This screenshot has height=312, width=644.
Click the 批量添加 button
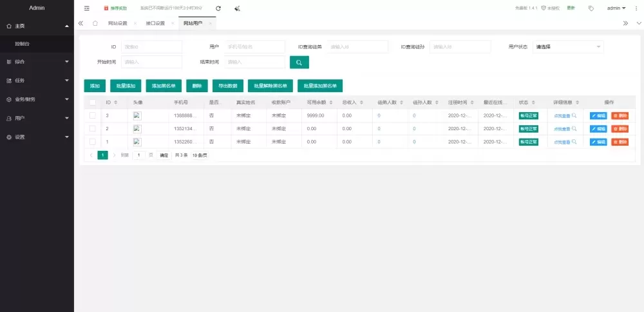126,86
